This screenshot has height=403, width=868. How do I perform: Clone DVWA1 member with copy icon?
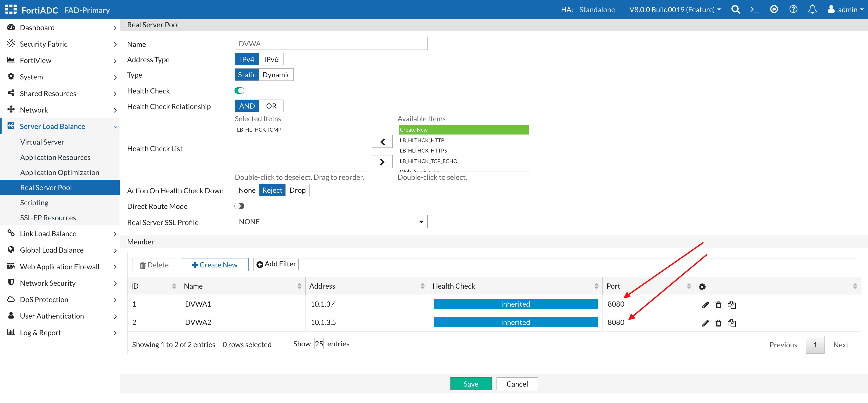pyautogui.click(x=732, y=305)
